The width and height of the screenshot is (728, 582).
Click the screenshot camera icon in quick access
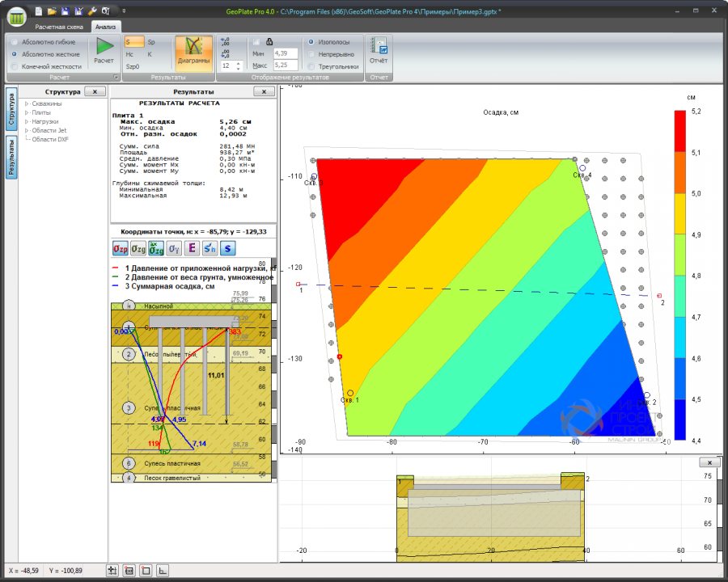[x=106, y=11]
